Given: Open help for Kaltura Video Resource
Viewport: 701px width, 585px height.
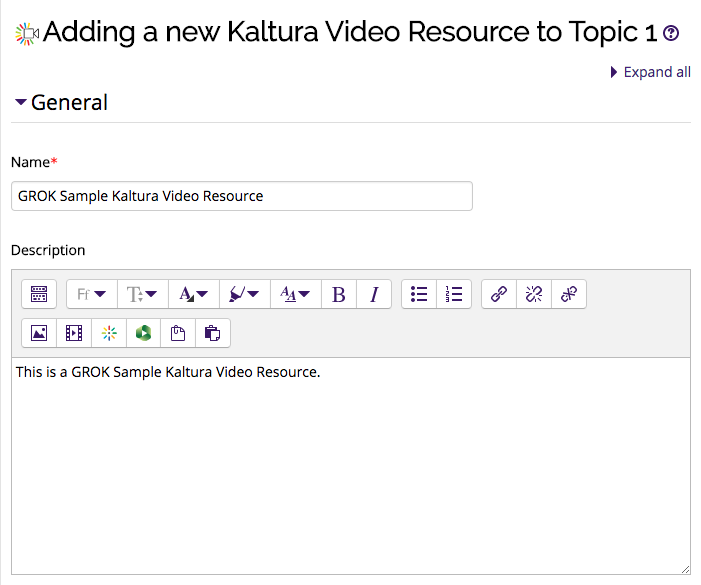Looking at the screenshot, I should [671, 33].
